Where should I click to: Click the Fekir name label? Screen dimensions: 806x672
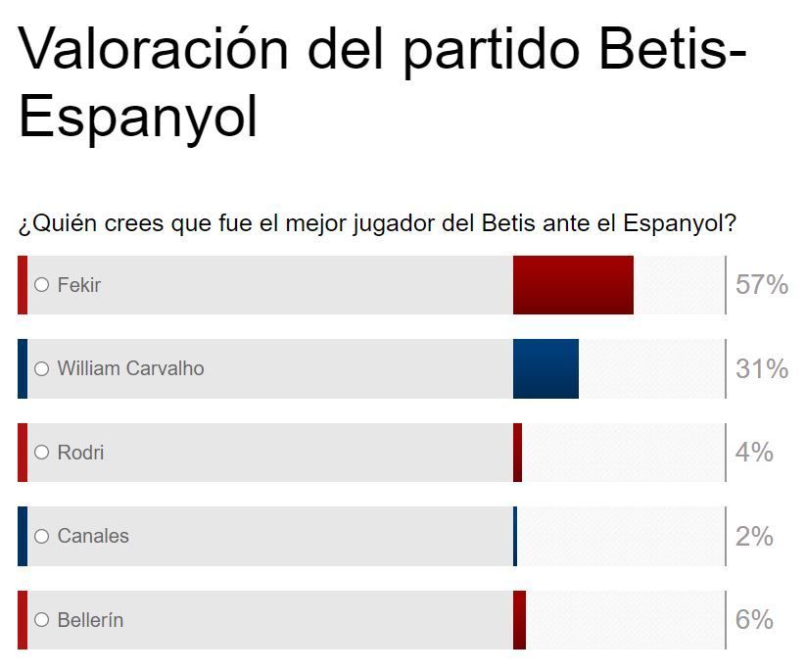coord(79,285)
